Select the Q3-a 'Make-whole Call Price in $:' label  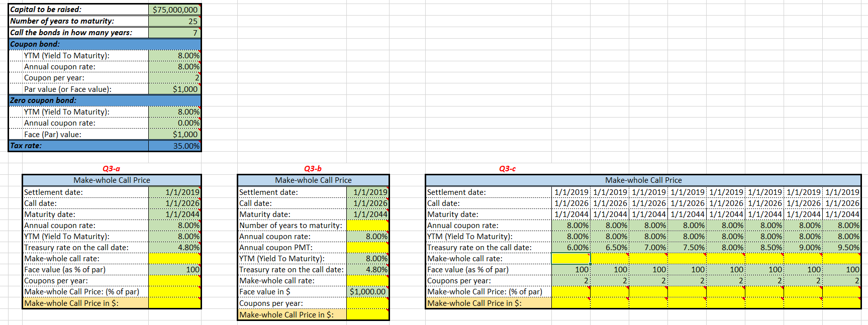[x=71, y=303]
